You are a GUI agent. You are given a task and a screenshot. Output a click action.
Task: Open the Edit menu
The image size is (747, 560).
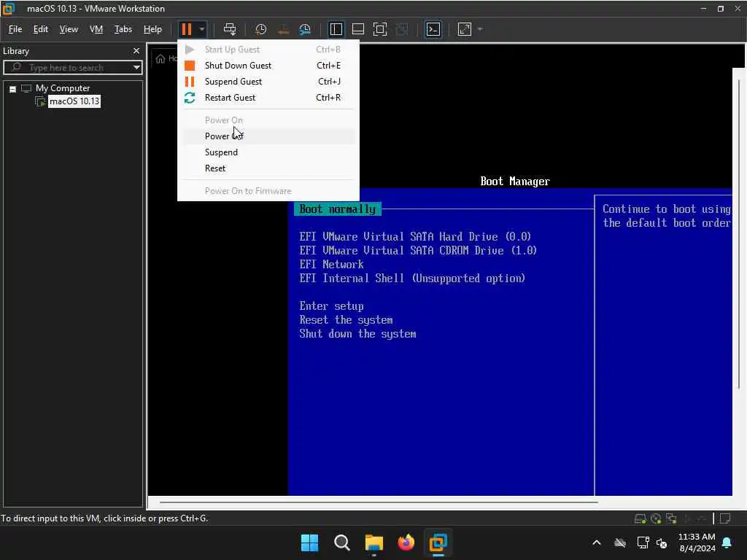coord(41,29)
